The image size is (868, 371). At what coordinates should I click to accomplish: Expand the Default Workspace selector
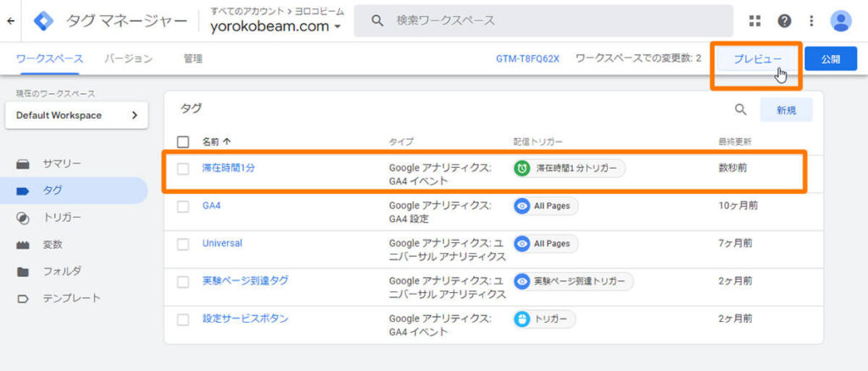click(76, 115)
